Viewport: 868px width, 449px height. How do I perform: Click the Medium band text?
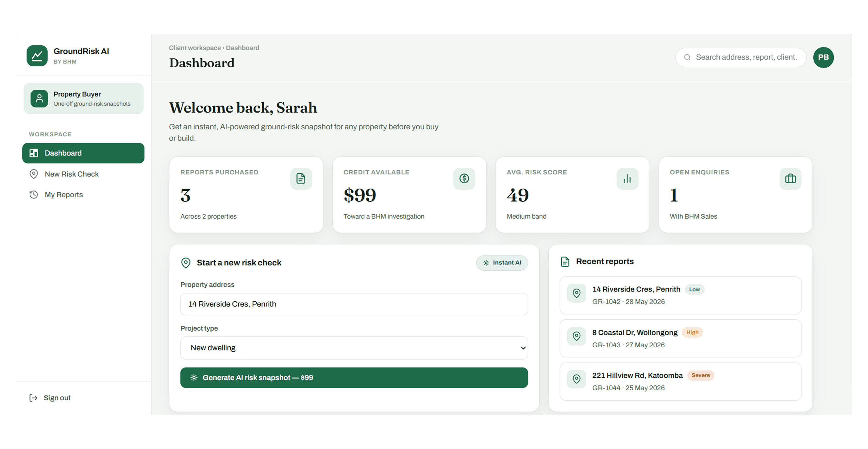526,216
